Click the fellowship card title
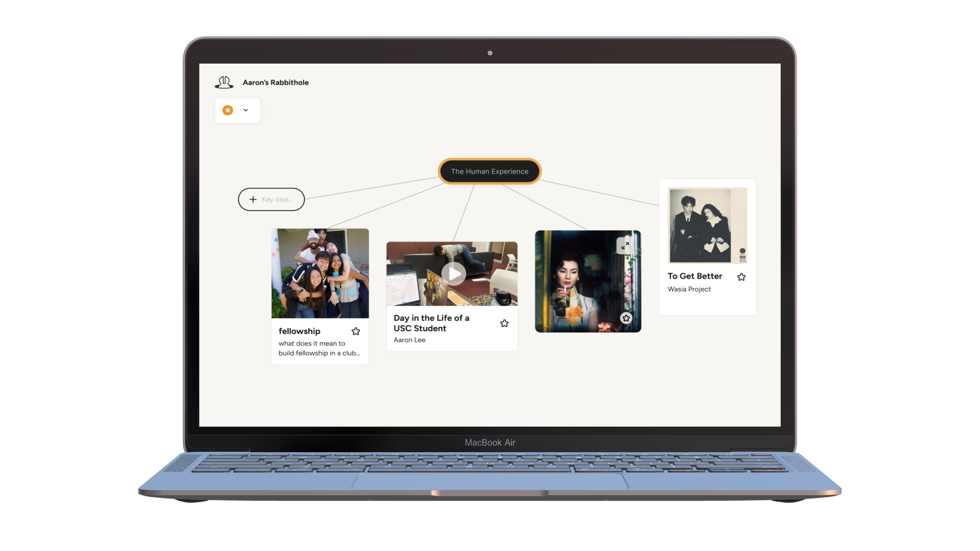Screen dimensions: 980x551 299,331
